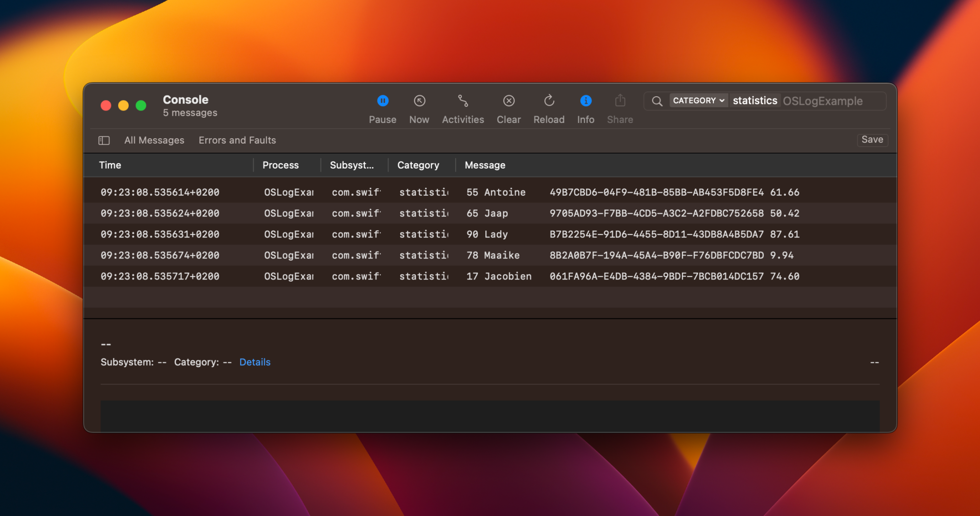Clear the console messages

[x=509, y=101]
